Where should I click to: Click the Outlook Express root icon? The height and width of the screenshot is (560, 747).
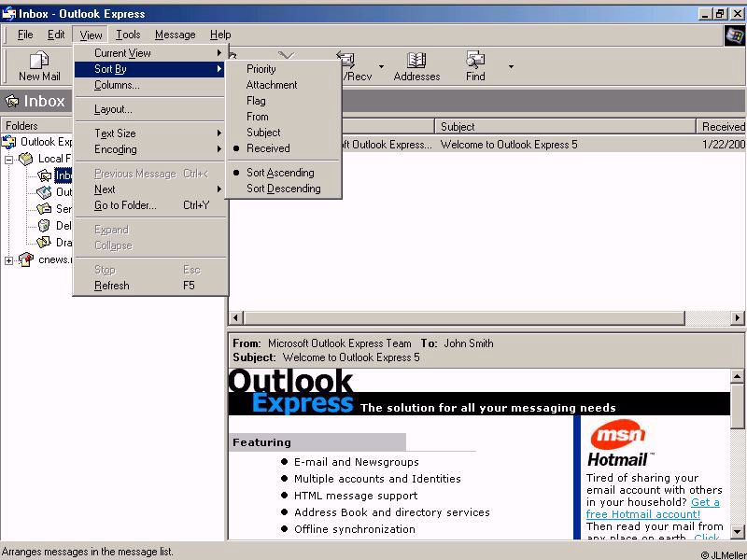point(9,142)
